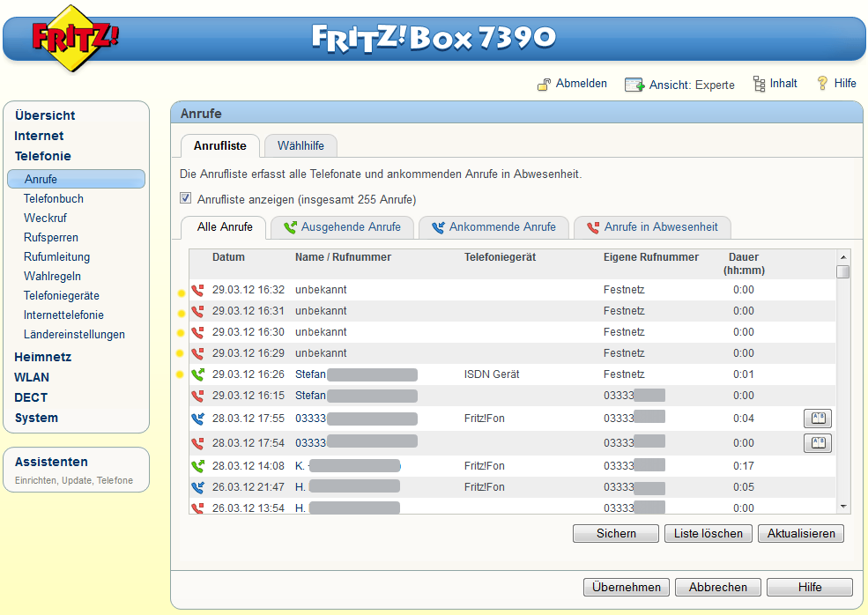
Task: Click the Abmelden key icon
Action: [544, 84]
